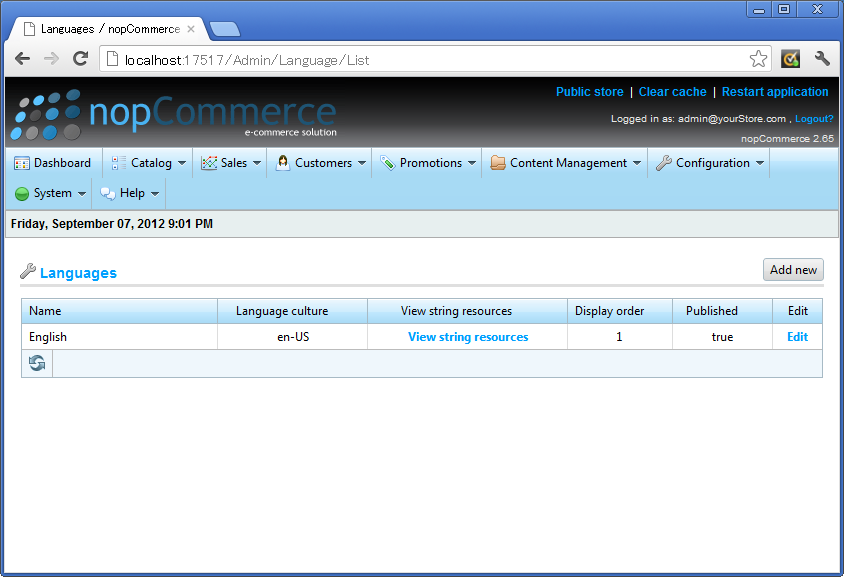Reload the page with the refresh icon
Screen dimensions: 844x577
(x=80, y=59)
